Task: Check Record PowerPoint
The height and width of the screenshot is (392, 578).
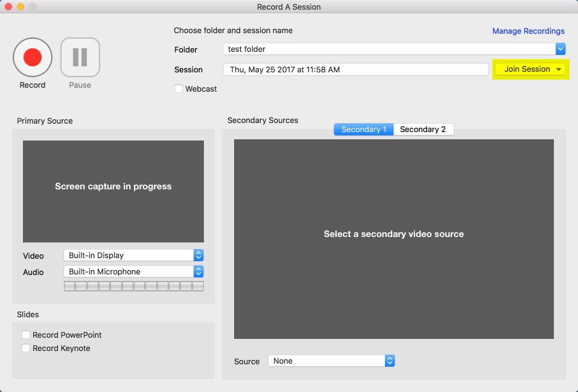Action: (26, 335)
